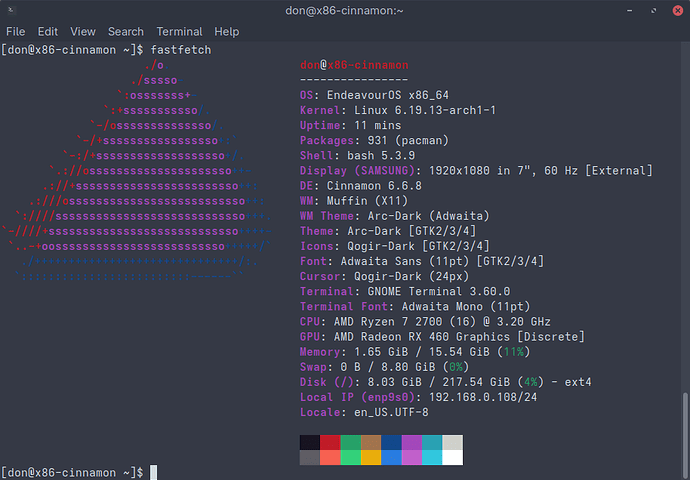This screenshot has width=690, height=480.
Task: Click the 'Terminal Font: Adwaita Mono' line
Action: pyautogui.click(x=415, y=307)
